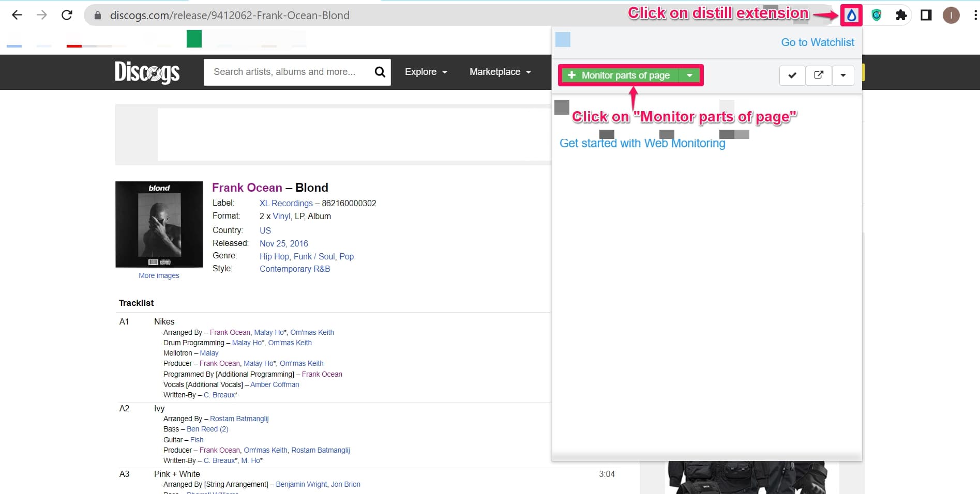The width and height of the screenshot is (980, 494).
Task: Click the search magnifier icon
Action: (380, 72)
